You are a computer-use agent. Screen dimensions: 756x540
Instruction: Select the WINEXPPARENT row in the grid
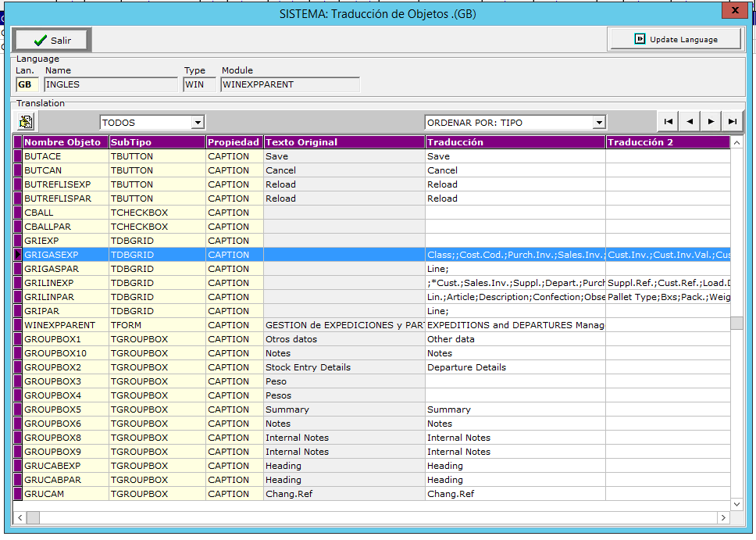coord(59,325)
